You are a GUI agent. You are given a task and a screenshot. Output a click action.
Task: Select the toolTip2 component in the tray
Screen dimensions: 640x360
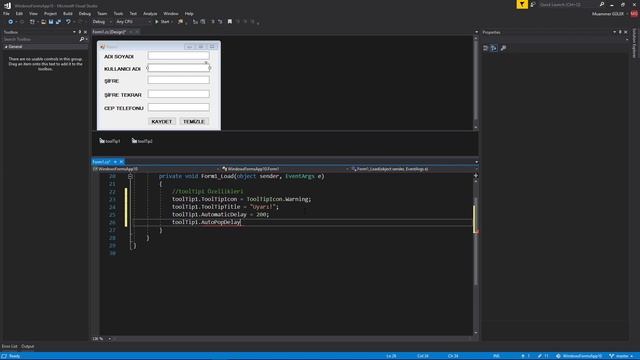[x=142, y=141]
